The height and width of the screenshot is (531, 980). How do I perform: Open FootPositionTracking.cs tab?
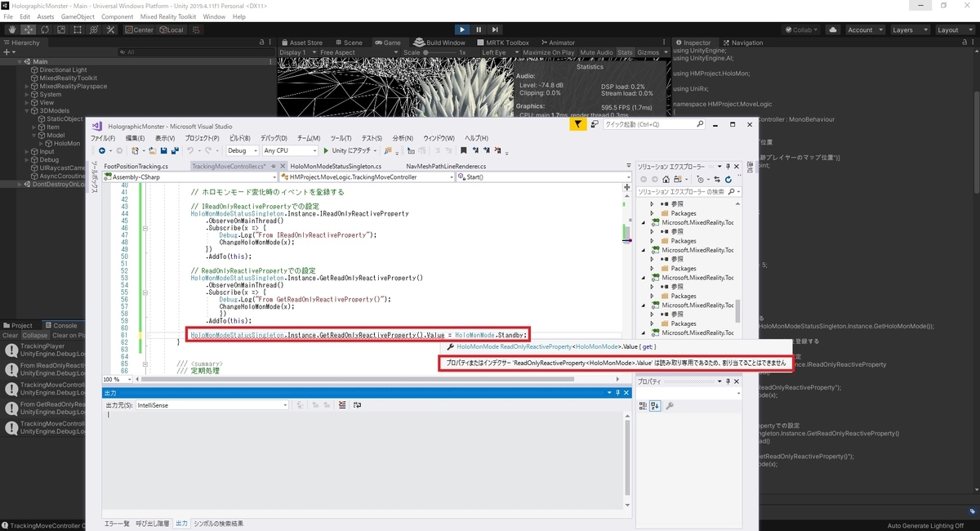pyautogui.click(x=136, y=166)
